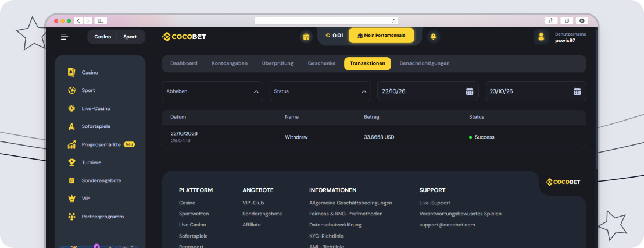Click the Sofortspiele rocket icon

coord(71,126)
